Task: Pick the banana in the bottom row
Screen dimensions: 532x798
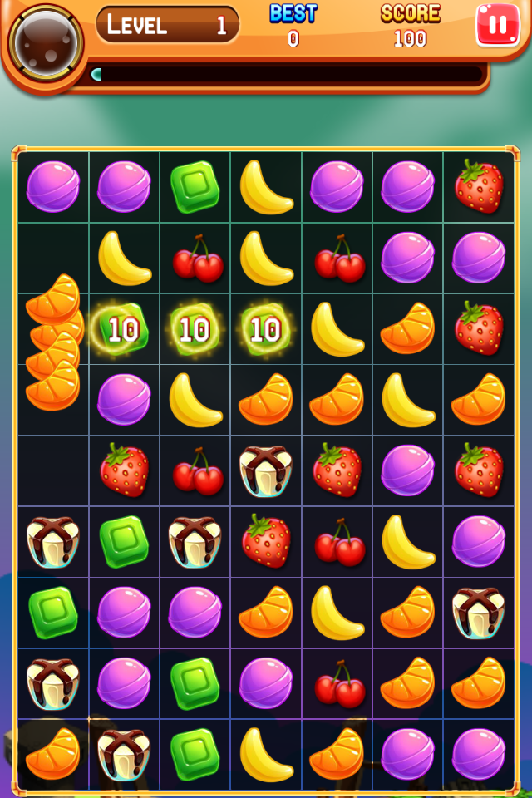Action: (x=265, y=754)
